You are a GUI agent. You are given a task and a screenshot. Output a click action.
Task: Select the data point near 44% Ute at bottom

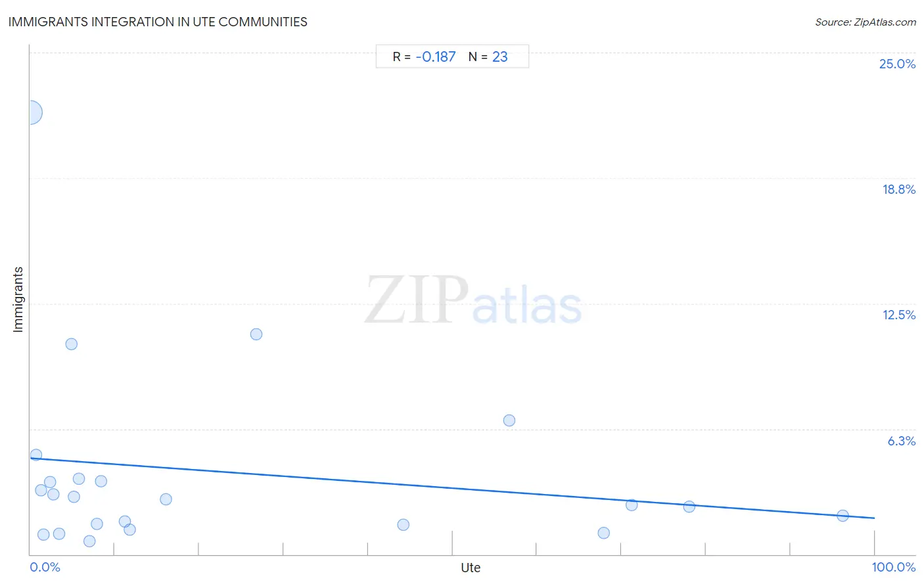click(404, 525)
